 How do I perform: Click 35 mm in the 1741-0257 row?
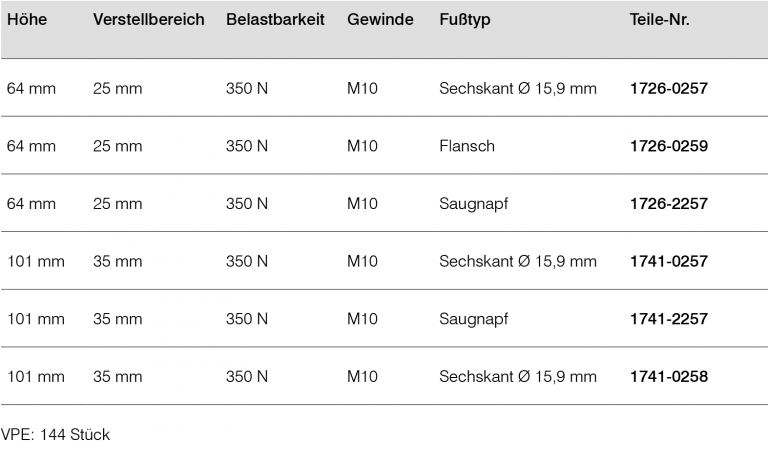point(118,262)
